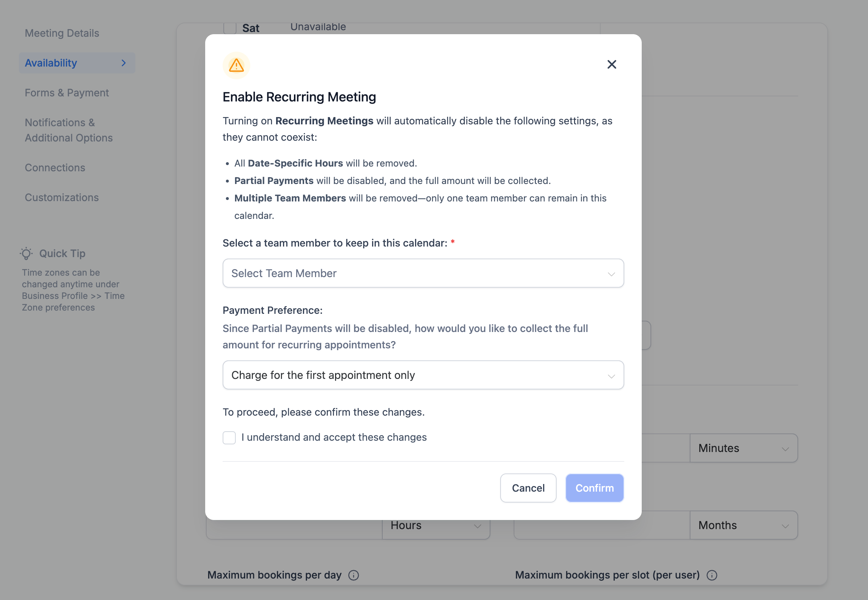The width and height of the screenshot is (868, 600).
Task: Close the Enable Recurring Meeting dialog
Action: 612,64
